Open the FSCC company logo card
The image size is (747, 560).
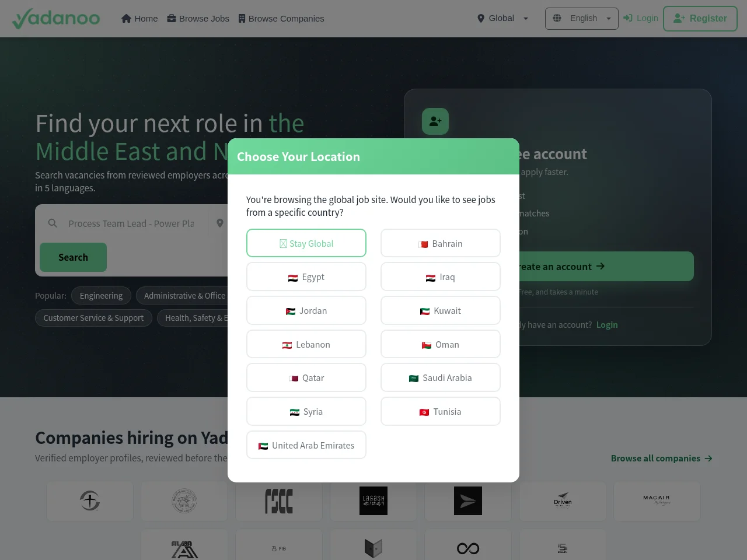point(279,501)
